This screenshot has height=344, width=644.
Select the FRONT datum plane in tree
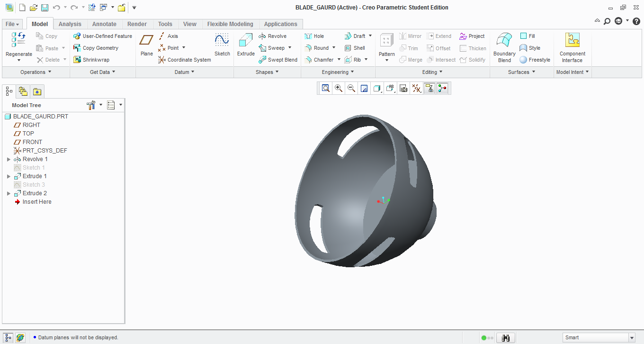click(x=32, y=142)
